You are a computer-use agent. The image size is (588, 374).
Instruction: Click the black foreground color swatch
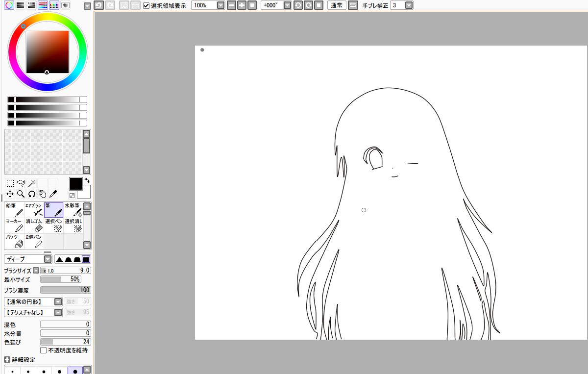75,184
